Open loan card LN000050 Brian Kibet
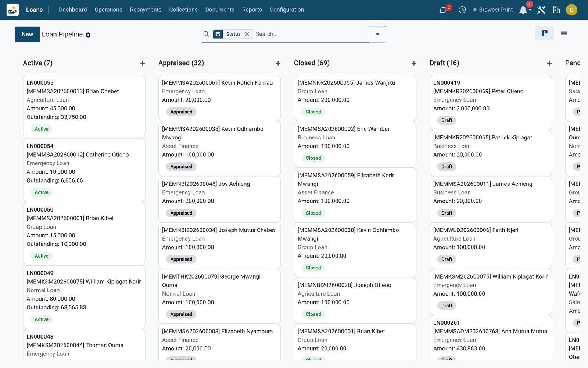588x368 pixels. tap(84, 234)
